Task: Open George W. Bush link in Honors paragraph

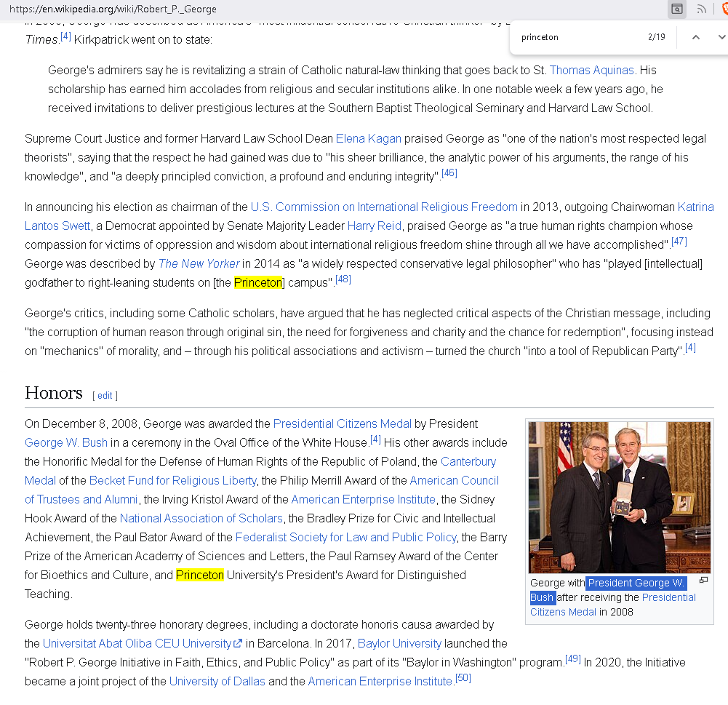Action: pos(66,442)
